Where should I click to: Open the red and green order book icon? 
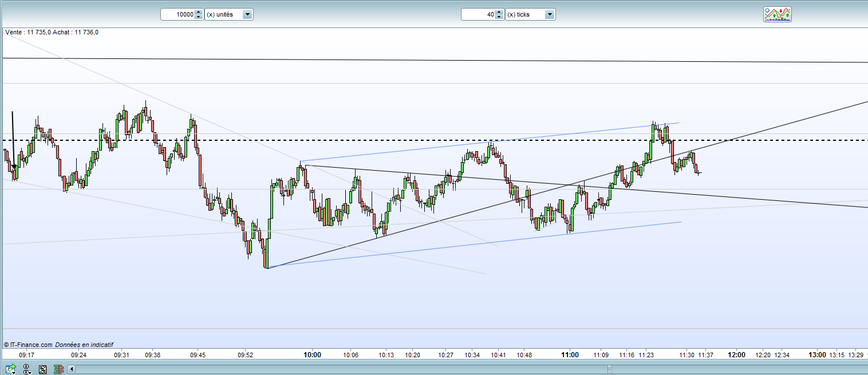click(58, 369)
